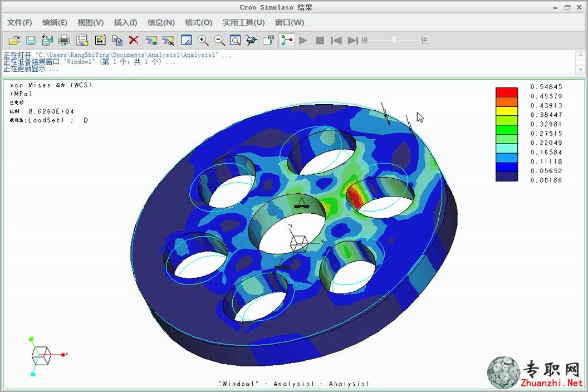Copy the result window definition
Image resolution: width=588 pixels, height=392 pixels.
117,40
